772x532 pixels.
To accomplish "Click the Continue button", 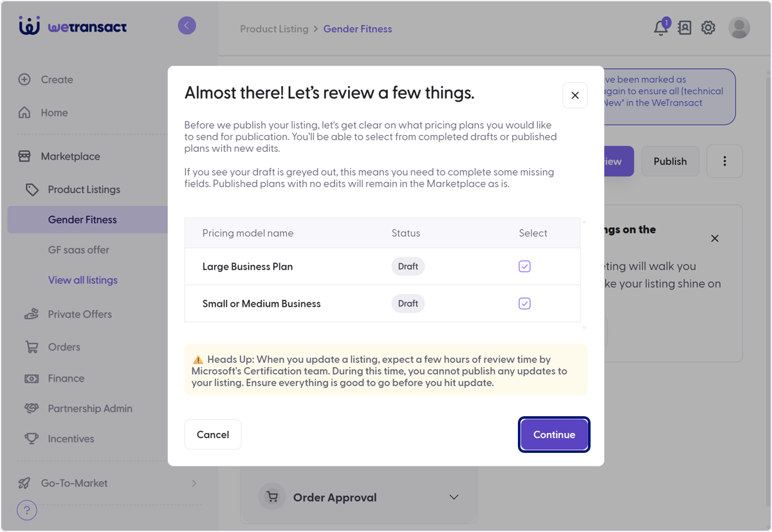I will click(x=554, y=435).
